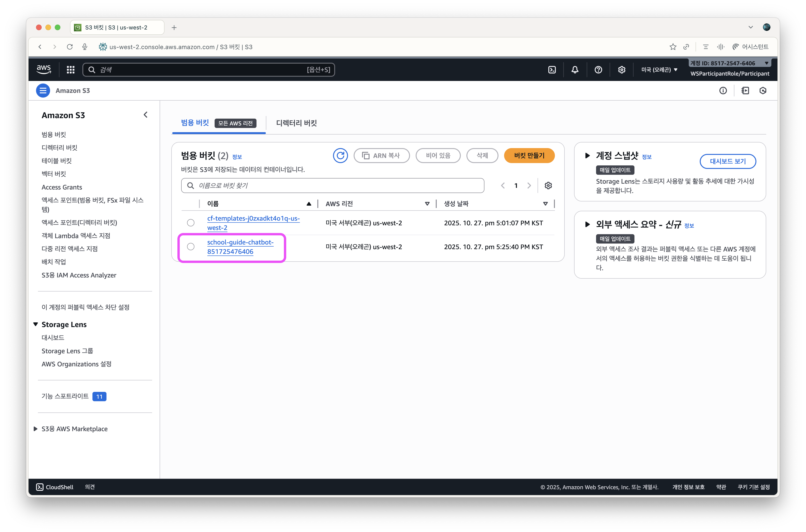Open the browser profile avatar

(766, 27)
